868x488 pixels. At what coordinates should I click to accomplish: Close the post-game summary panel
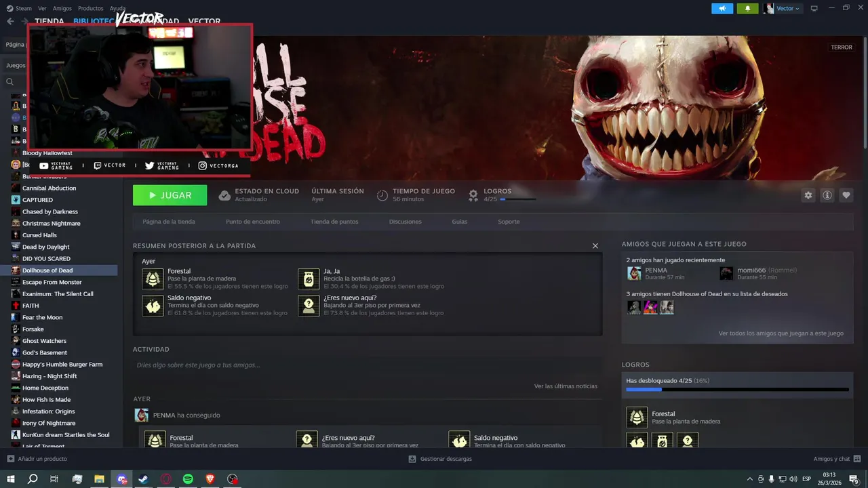pos(595,246)
